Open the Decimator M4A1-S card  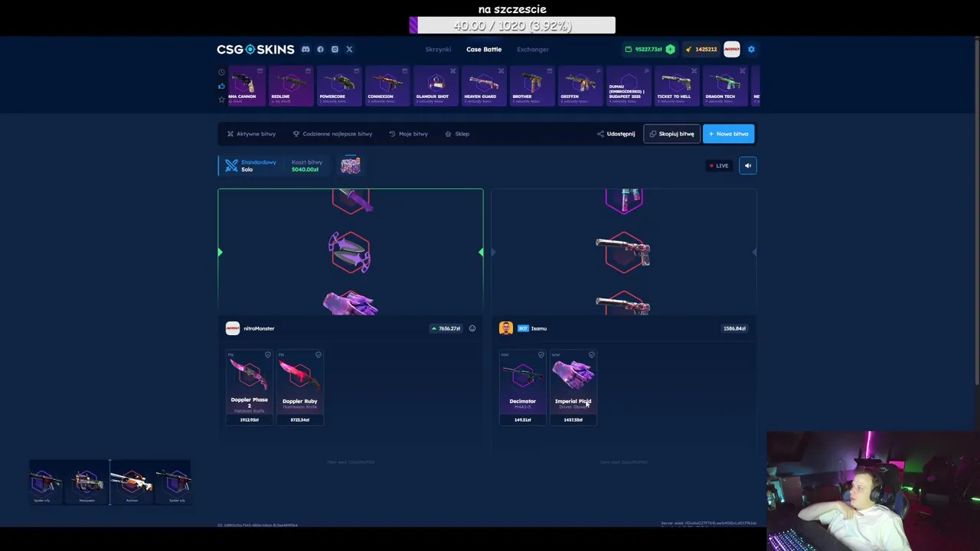523,387
